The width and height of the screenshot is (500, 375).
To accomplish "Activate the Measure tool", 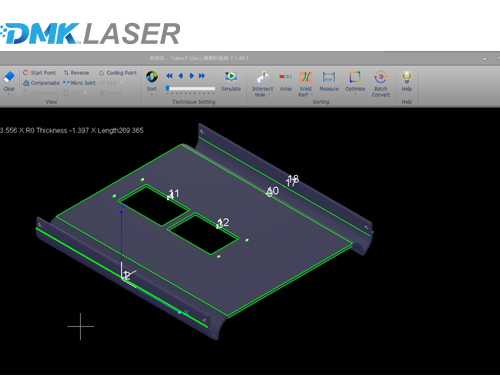I will coord(329,81).
